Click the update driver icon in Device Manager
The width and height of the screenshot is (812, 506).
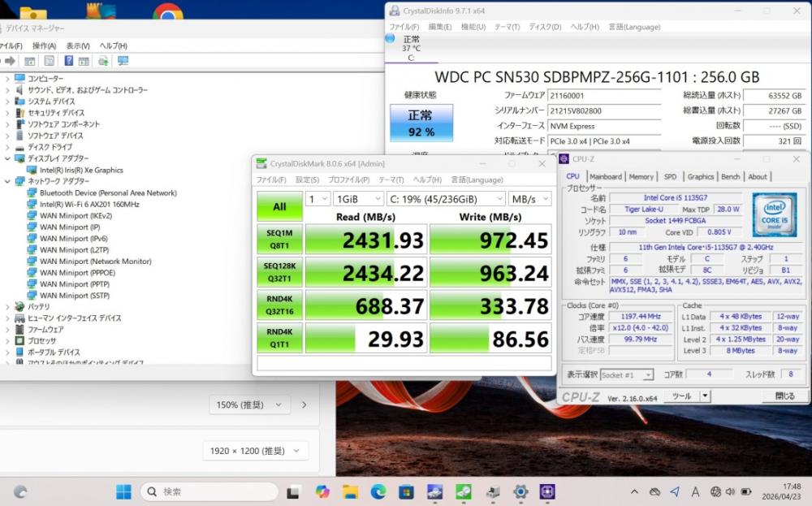click(104, 61)
